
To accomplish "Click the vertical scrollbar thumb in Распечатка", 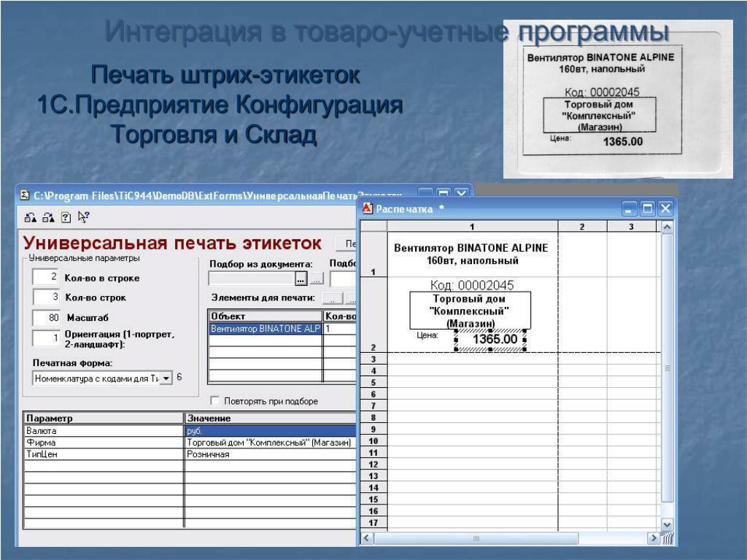I will pos(667,367).
